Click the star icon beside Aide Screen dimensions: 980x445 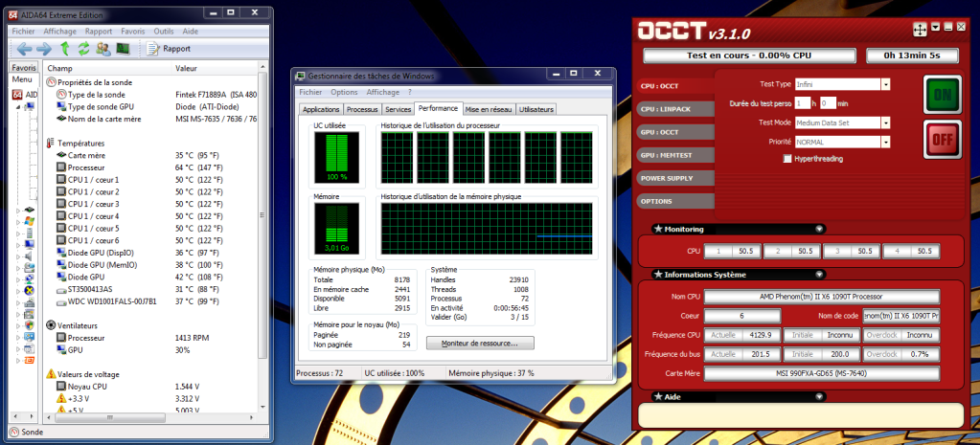[658, 397]
